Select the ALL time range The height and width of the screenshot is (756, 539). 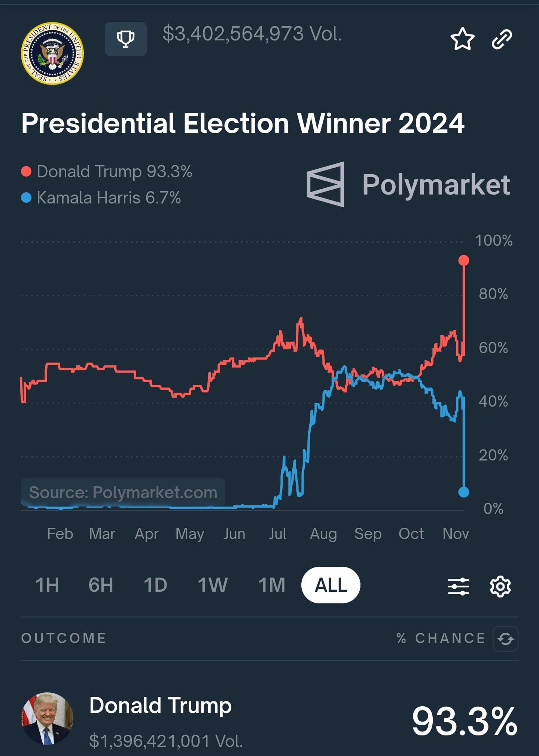(x=331, y=585)
